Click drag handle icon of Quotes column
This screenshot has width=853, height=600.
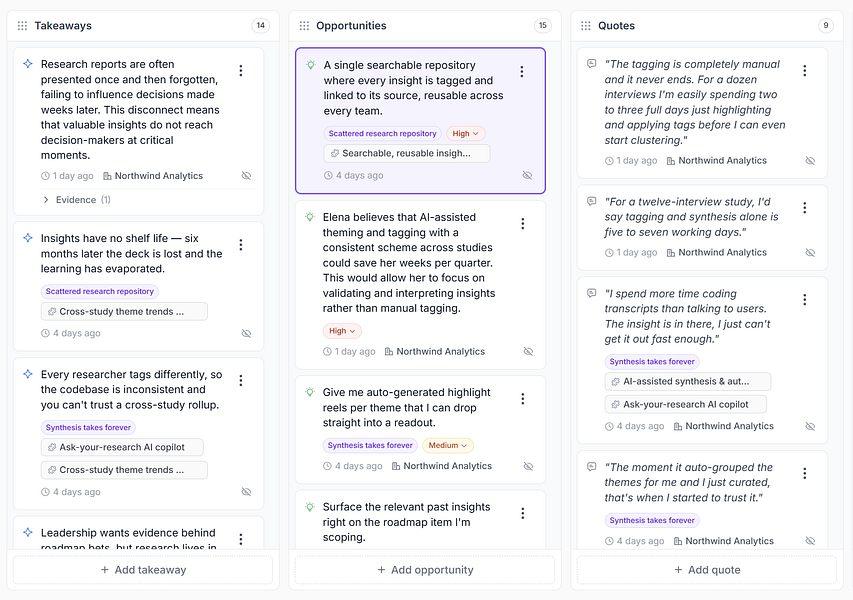[585, 26]
